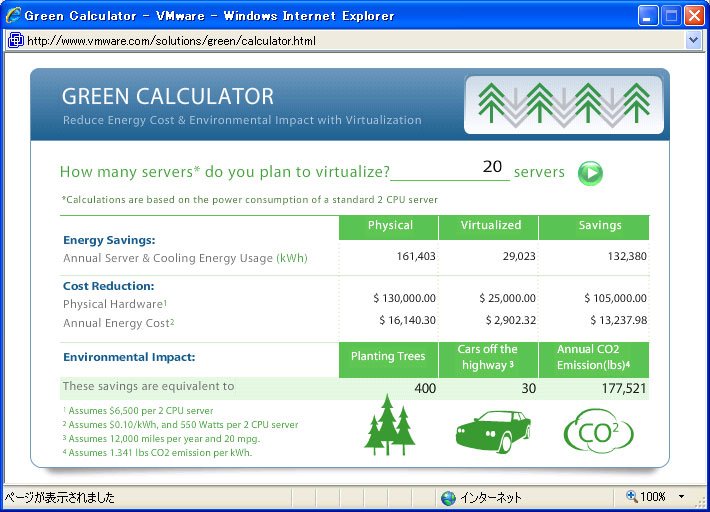Click the Virtualized column header
Viewport: 710px width, 512px height.
(x=489, y=227)
